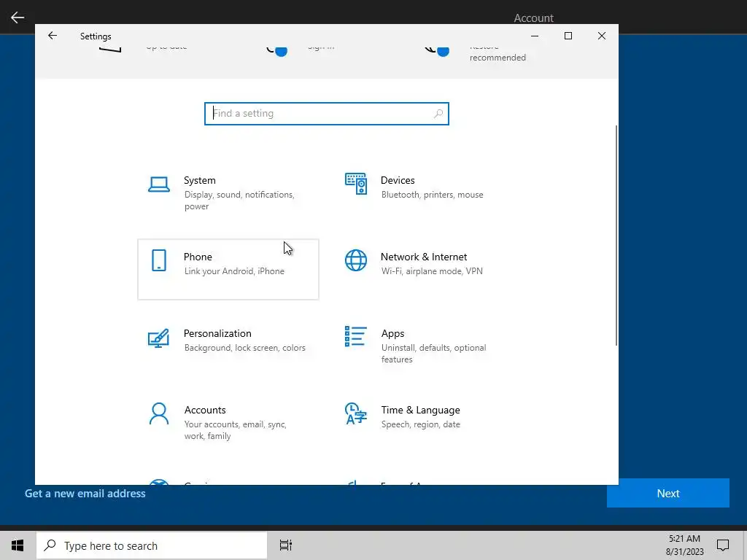The image size is (747, 560).
Task: Focus the Find a setting search box
Action: point(326,114)
